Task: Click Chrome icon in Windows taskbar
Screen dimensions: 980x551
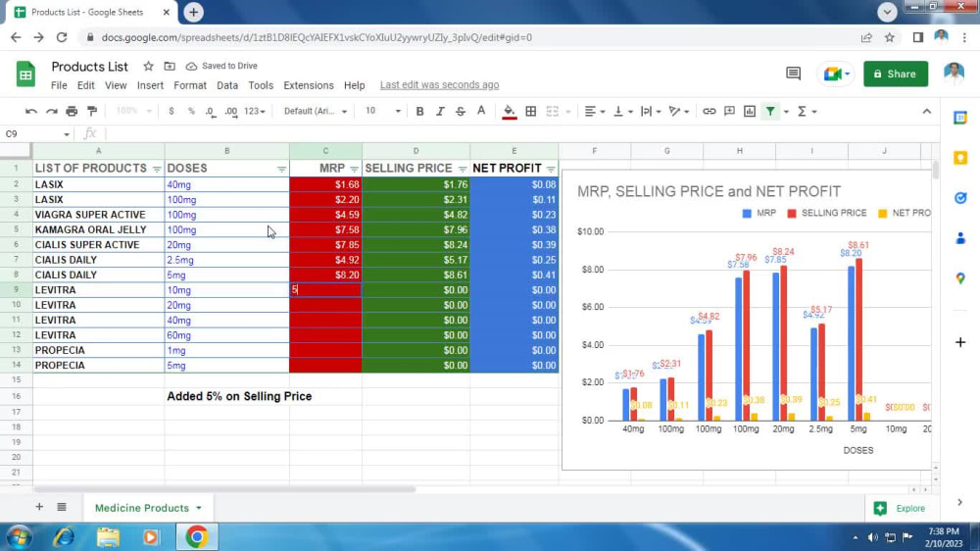Action: coord(197,537)
